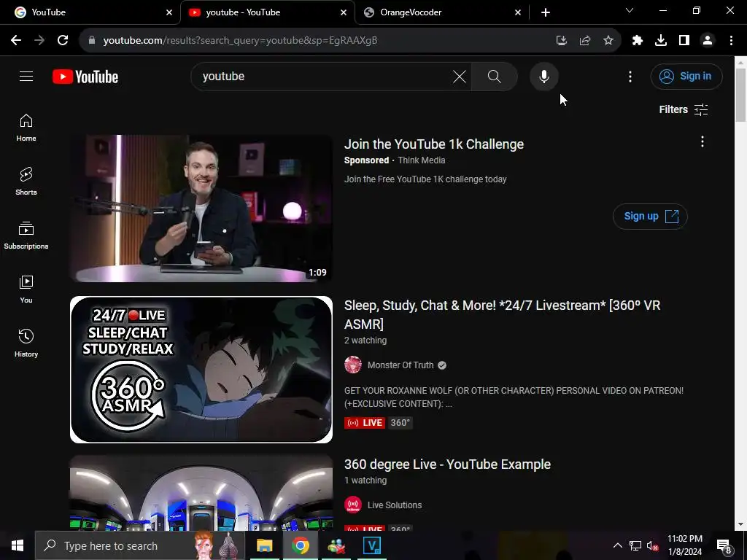Click the Monster Of Truth channel avatar
This screenshot has width=747, height=560.
[x=353, y=365]
